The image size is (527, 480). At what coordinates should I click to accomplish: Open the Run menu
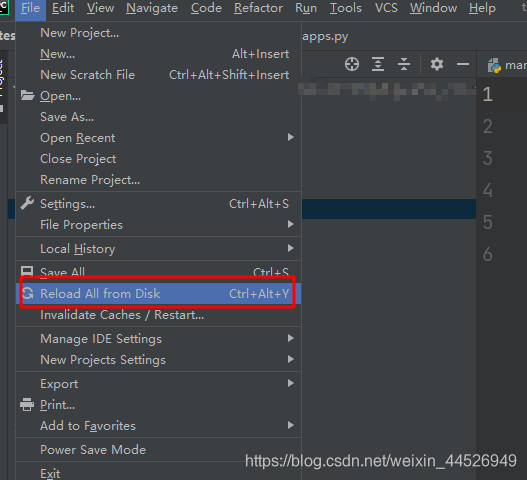(x=306, y=8)
